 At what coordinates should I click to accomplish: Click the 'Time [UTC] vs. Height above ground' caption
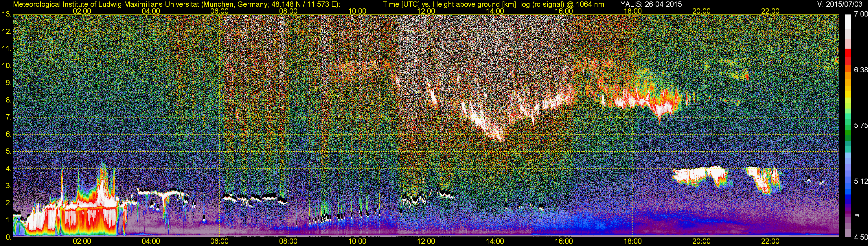point(493,4)
